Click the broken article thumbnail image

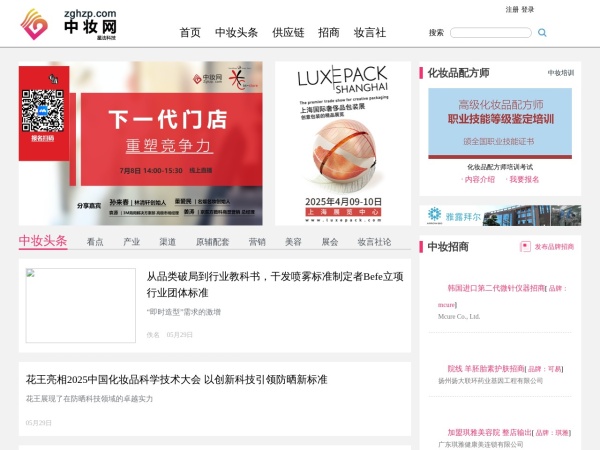[81, 305]
